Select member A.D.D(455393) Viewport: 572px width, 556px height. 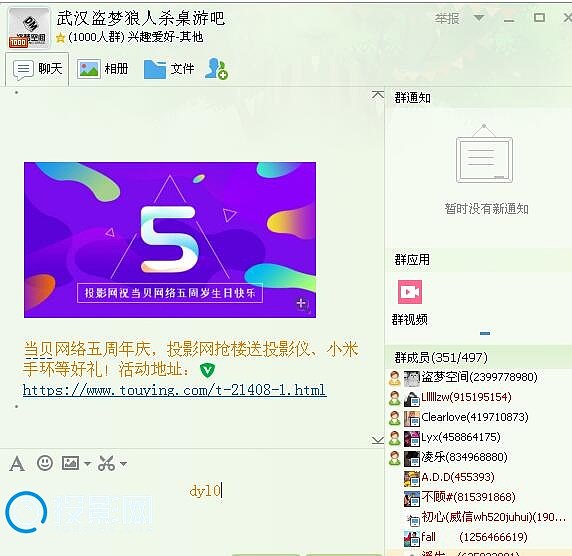[x=479, y=477]
